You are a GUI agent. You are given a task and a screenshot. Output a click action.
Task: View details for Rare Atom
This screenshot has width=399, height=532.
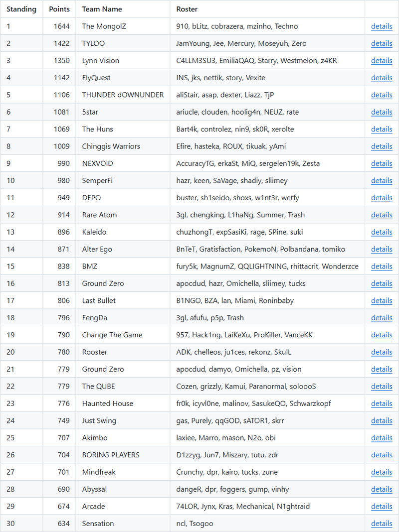(x=382, y=215)
